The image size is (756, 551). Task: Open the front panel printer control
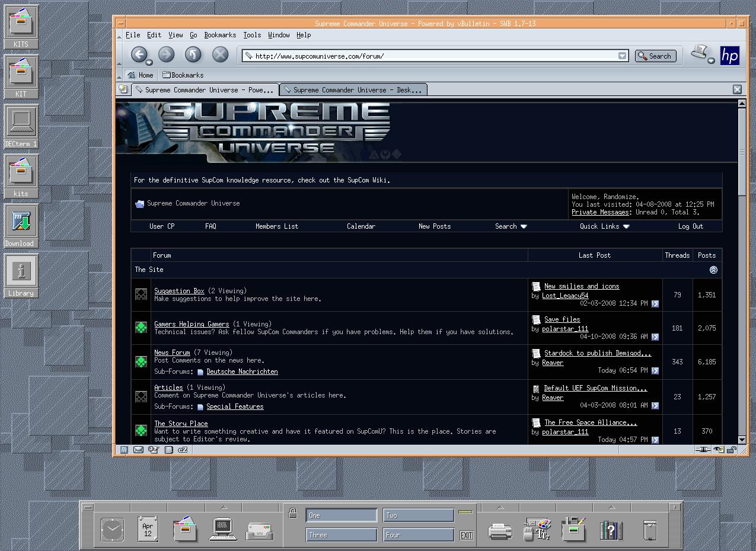[x=500, y=531]
